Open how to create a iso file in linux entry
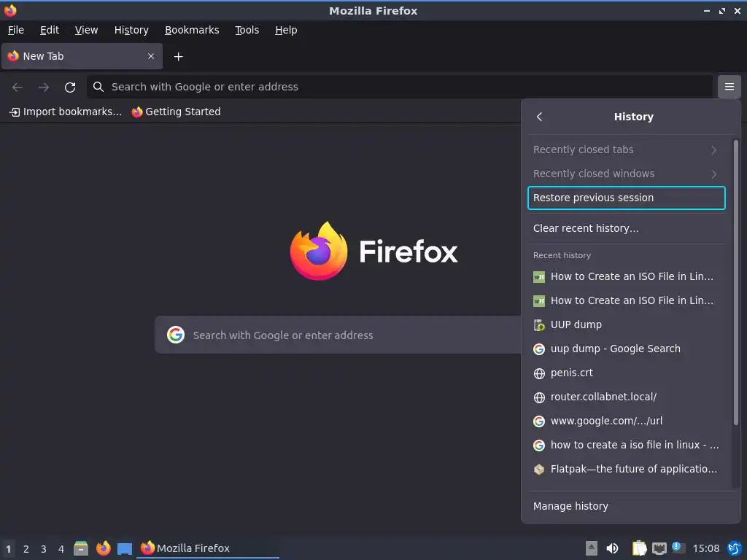747x560 pixels. tap(627, 445)
